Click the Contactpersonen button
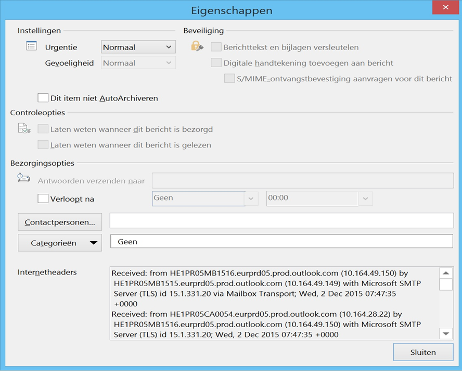 tap(60, 222)
